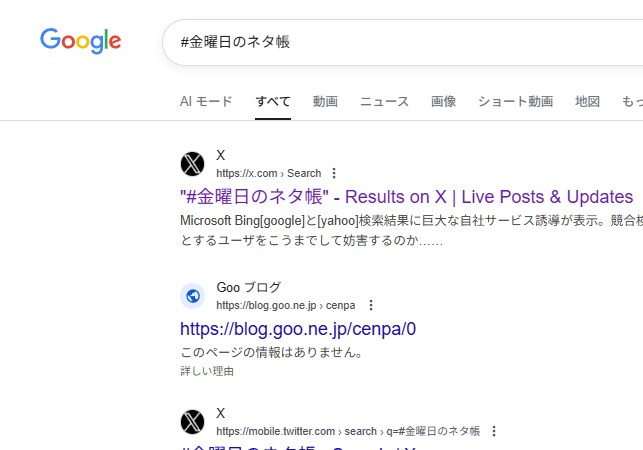Click the X favicon of first result
This screenshot has width=643, height=450.
coord(193,164)
